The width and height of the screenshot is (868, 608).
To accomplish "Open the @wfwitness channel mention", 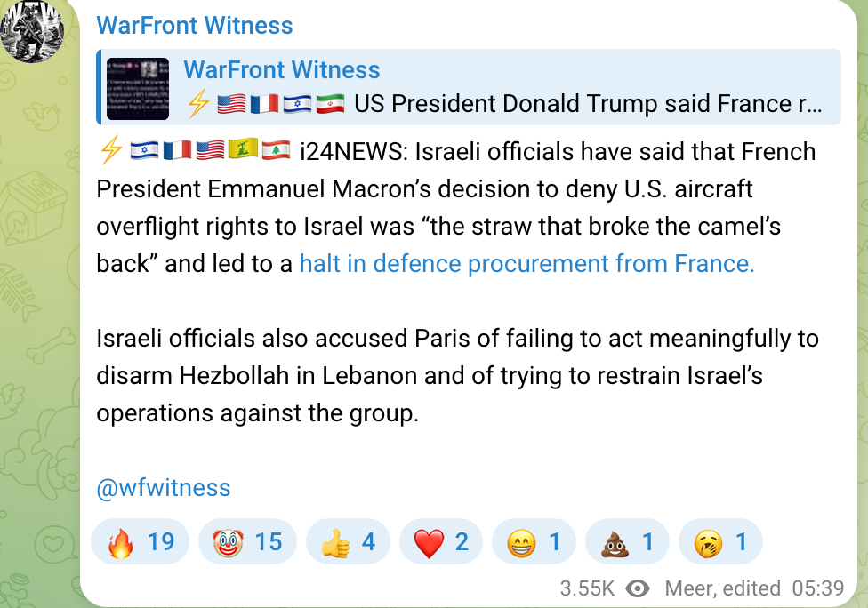I will (163, 487).
